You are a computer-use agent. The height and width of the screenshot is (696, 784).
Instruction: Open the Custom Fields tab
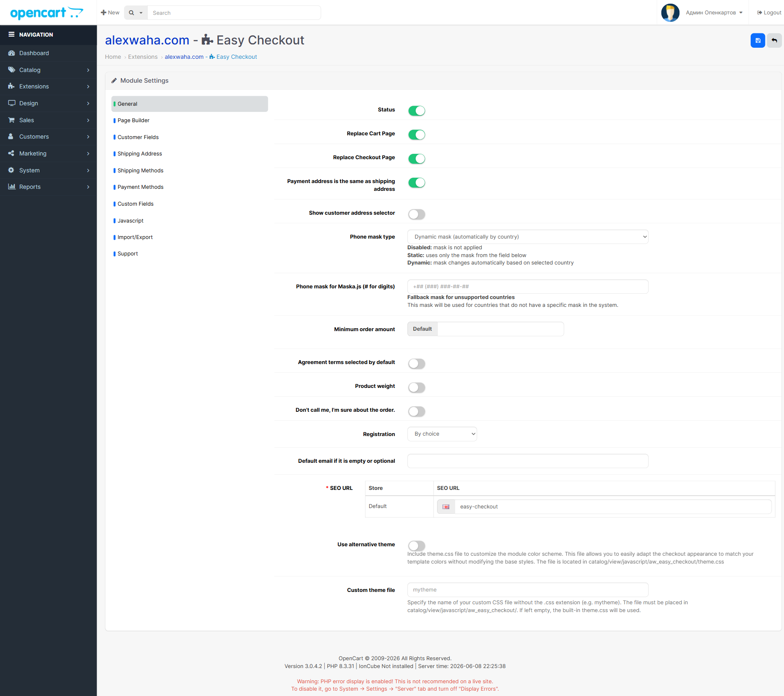tap(189, 204)
